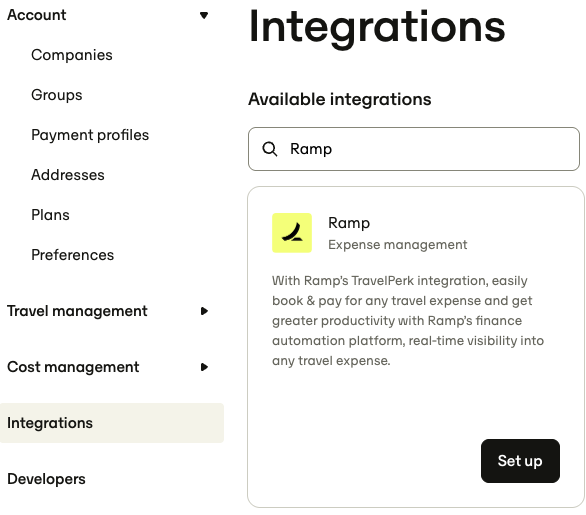
Task: Click the Ramp integration title
Action: (x=349, y=223)
